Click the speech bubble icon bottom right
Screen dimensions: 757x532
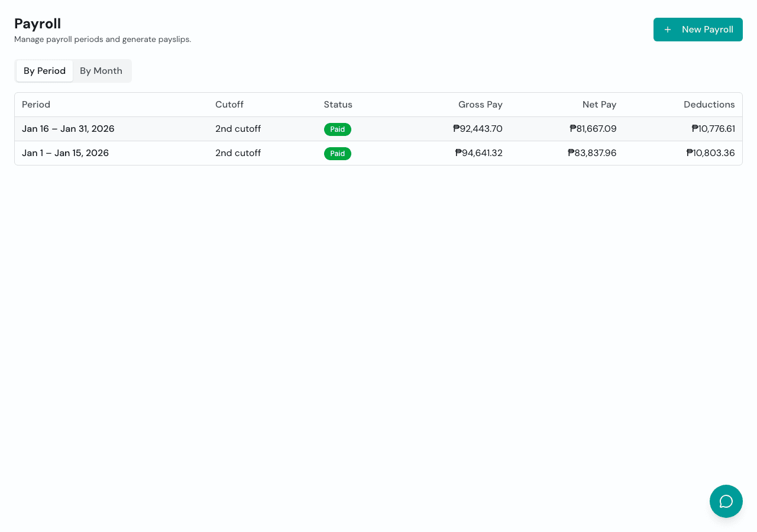726,501
